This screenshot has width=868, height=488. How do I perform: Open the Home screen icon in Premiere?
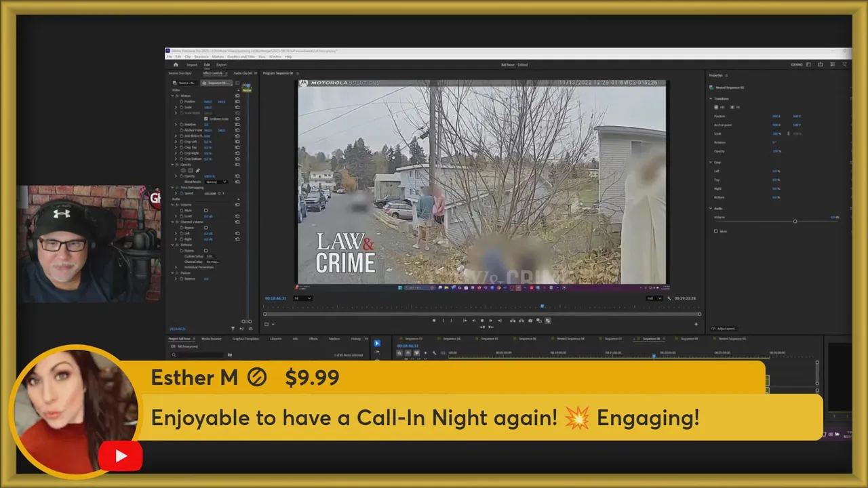[x=176, y=64]
